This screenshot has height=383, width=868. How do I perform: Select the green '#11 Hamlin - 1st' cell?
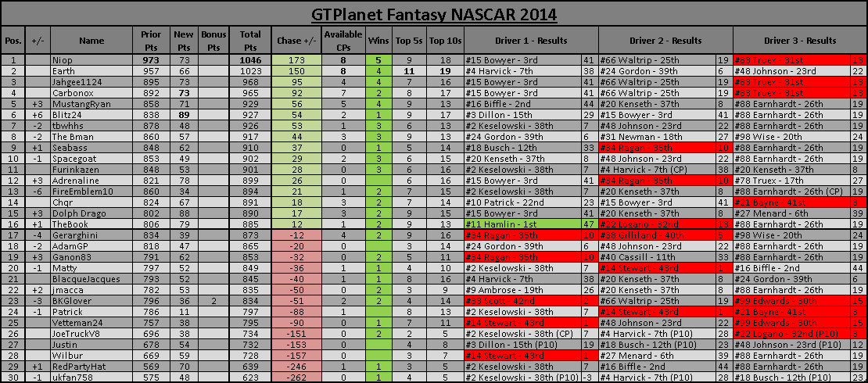pos(523,224)
